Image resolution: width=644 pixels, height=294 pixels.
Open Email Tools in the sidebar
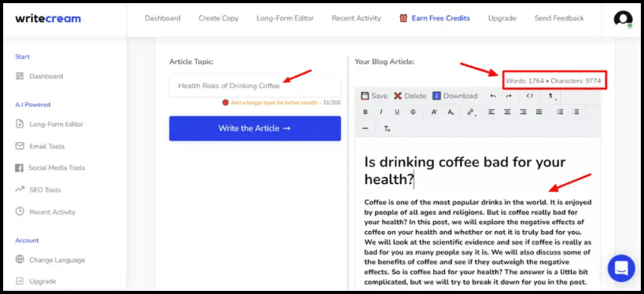pyautogui.click(x=40, y=146)
